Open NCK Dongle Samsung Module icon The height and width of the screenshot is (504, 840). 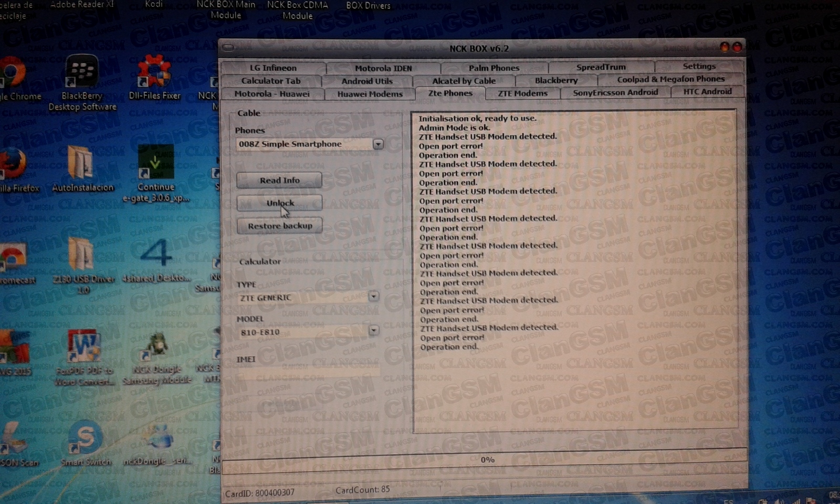156,358
